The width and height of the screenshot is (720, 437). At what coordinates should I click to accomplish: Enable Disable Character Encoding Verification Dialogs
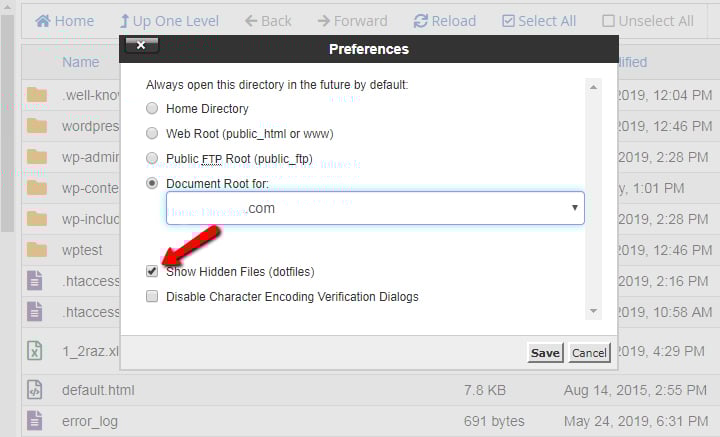(x=152, y=296)
